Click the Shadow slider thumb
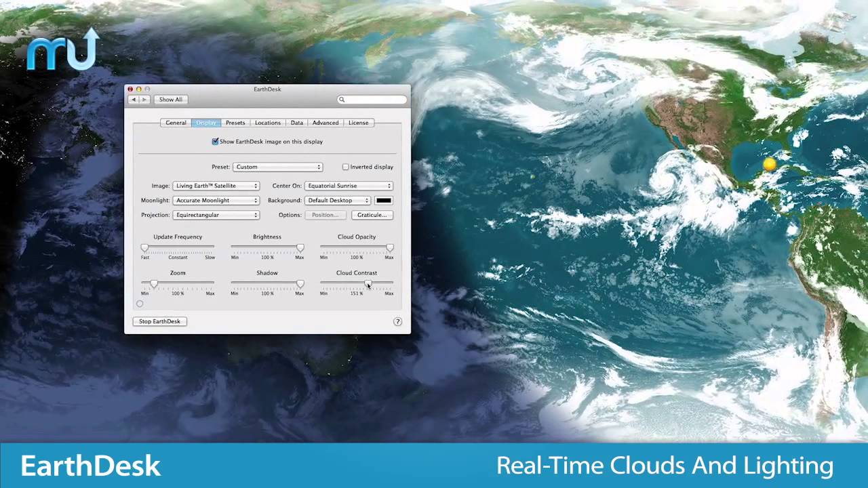Image resolution: width=868 pixels, height=488 pixels. [x=300, y=284]
